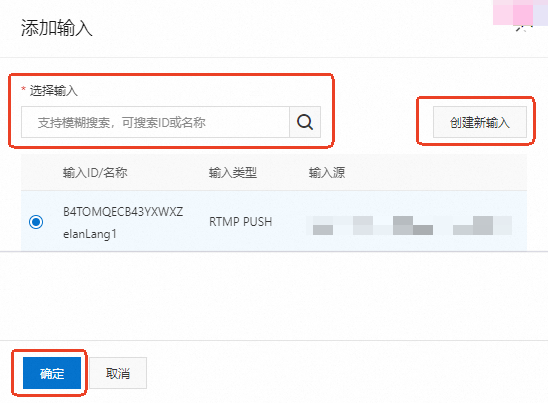Viewport: 548px width, 403px height.
Task: Click the pink blurred area in the top corner
Action: [520, 12]
